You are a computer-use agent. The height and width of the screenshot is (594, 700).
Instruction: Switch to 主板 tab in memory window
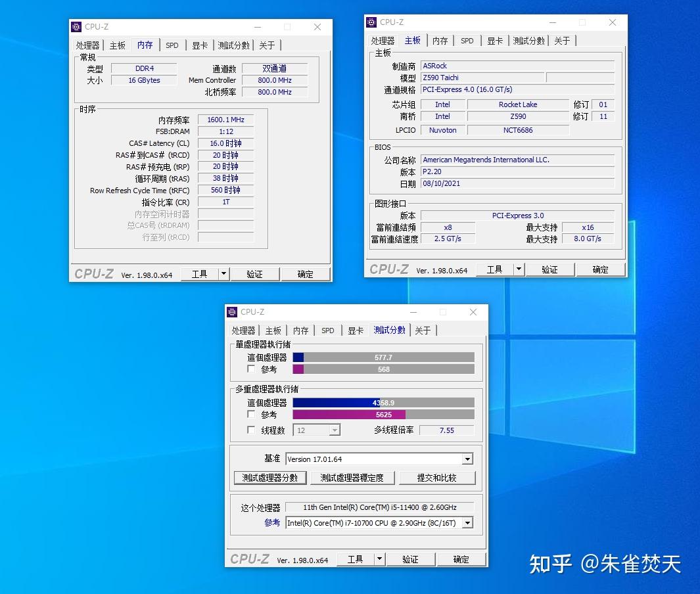coord(118,45)
